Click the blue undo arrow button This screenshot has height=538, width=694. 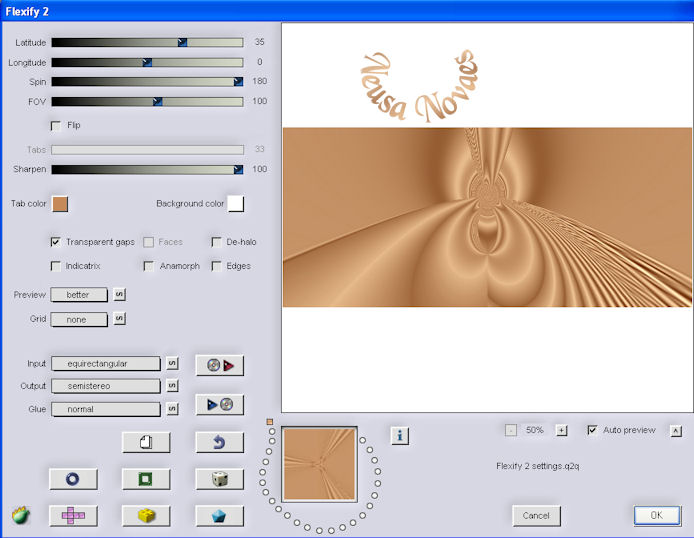tap(220, 442)
